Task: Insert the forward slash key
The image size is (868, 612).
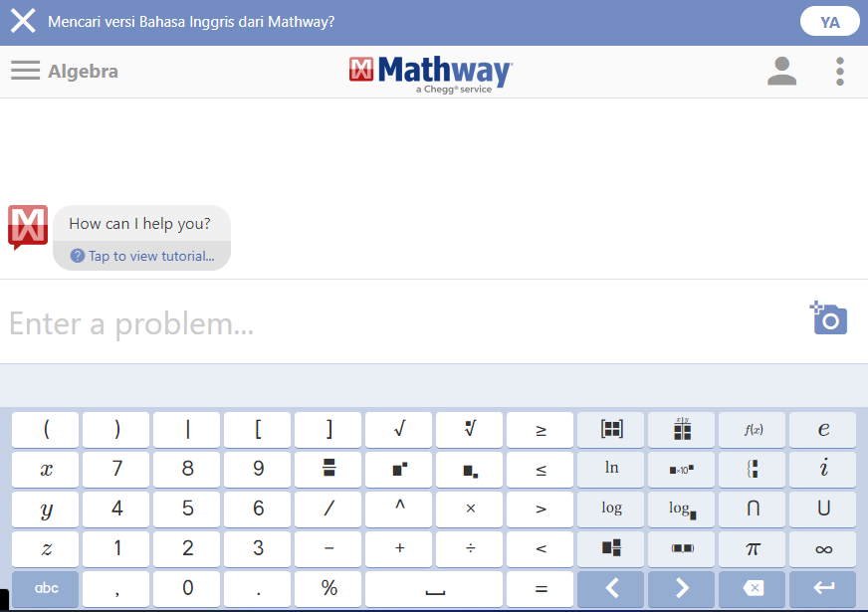Action: coord(328,510)
